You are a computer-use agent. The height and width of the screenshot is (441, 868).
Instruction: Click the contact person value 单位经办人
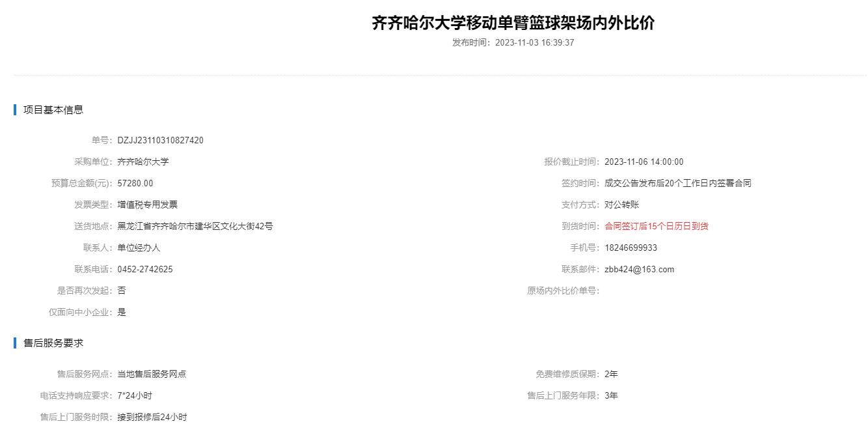(x=139, y=248)
